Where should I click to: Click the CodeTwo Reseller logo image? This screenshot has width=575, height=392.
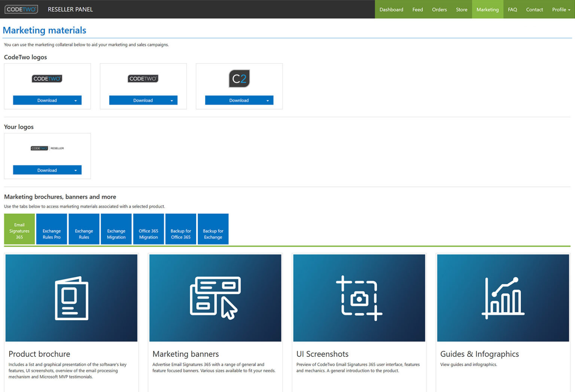coord(47,148)
